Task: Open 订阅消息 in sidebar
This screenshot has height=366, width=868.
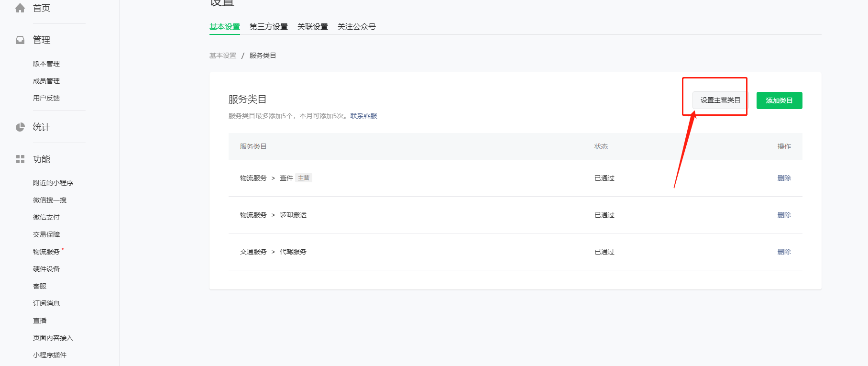Action: click(x=46, y=303)
